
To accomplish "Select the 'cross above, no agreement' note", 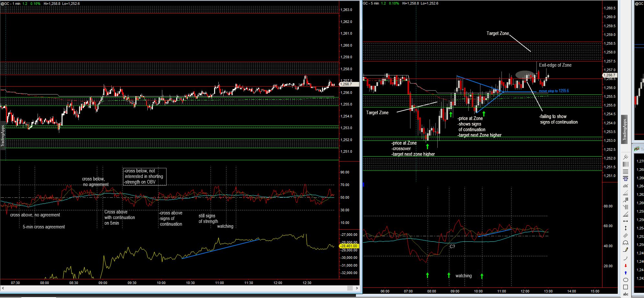I will (x=35, y=215).
